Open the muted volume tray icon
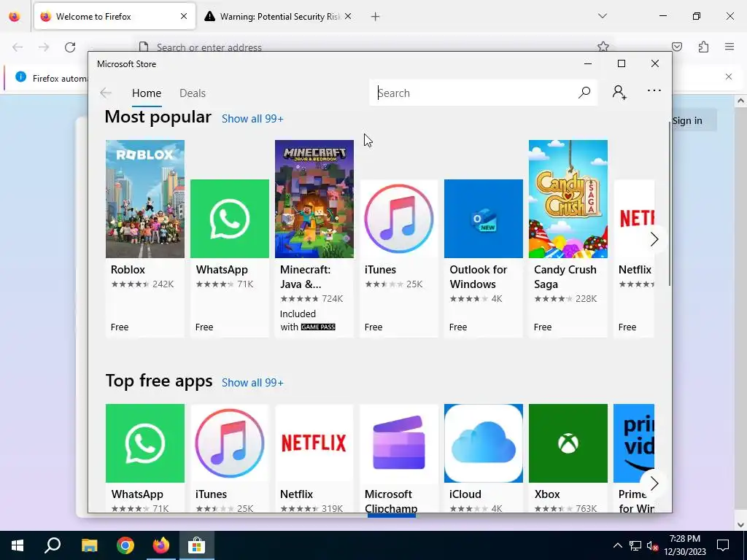The width and height of the screenshot is (747, 560). point(653,545)
